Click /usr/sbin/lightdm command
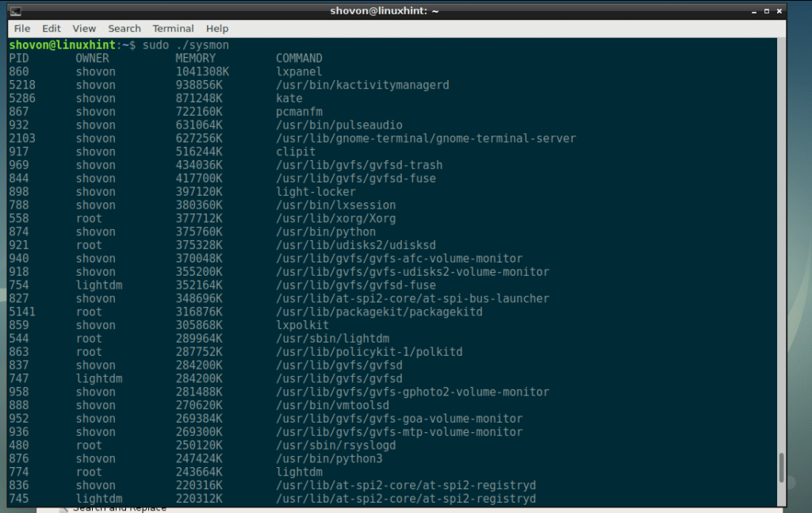The image size is (812, 513). point(332,339)
